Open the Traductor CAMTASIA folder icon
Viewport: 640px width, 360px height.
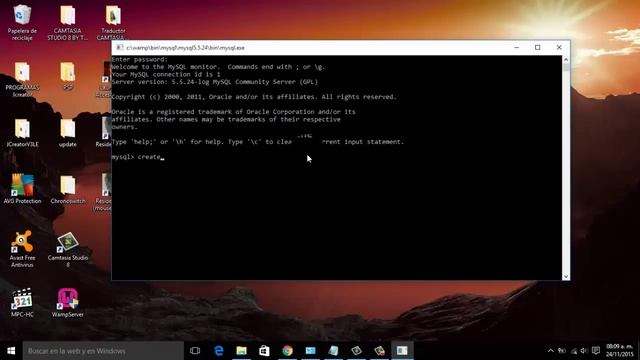tap(113, 22)
